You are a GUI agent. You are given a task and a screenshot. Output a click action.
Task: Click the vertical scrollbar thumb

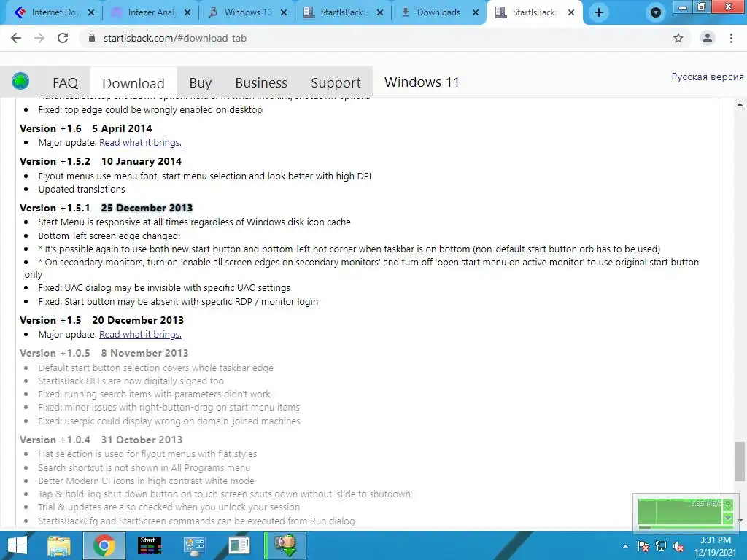(x=740, y=462)
